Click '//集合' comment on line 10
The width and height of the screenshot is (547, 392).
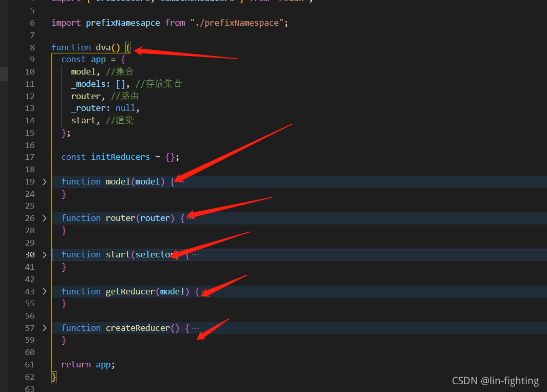120,71
